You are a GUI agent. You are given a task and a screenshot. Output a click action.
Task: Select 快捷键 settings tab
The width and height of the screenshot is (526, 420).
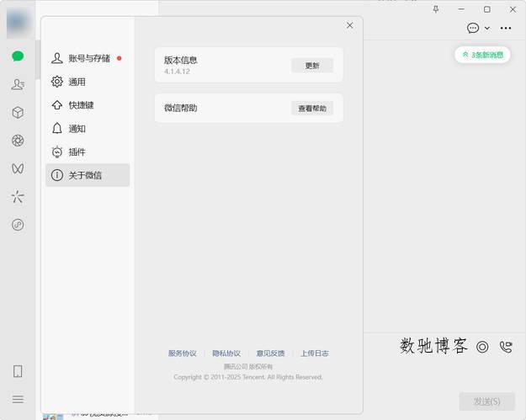[x=88, y=105]
